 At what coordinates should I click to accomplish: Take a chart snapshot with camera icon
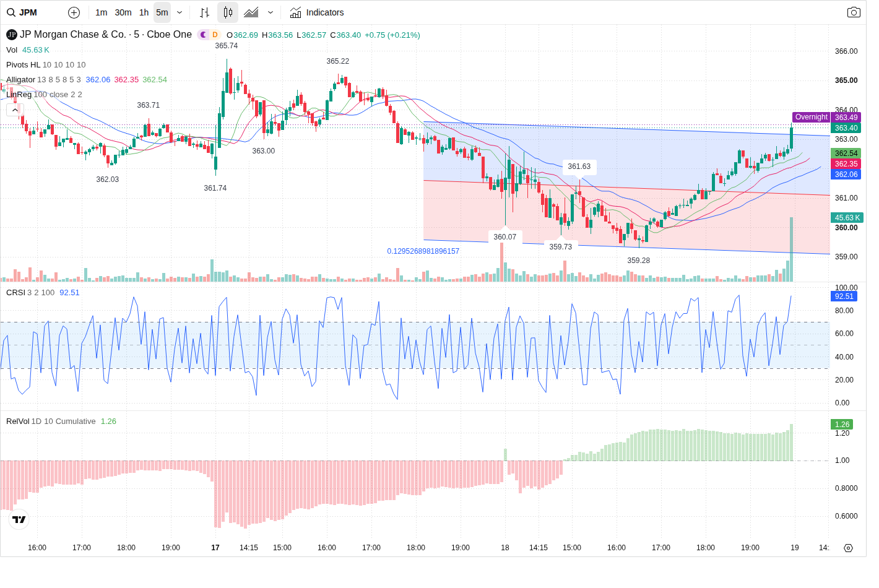pos(854,12)
